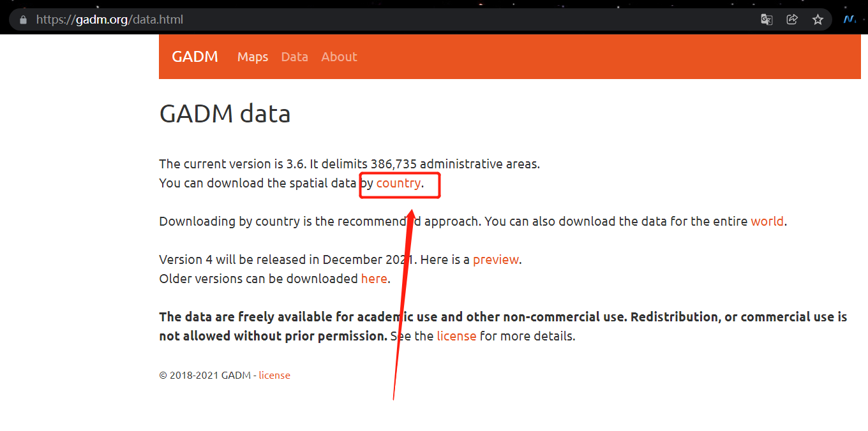Open the 'license' link for more details
Image resolution: width=868 pixels, height=431 pixels.
(456, 337)
